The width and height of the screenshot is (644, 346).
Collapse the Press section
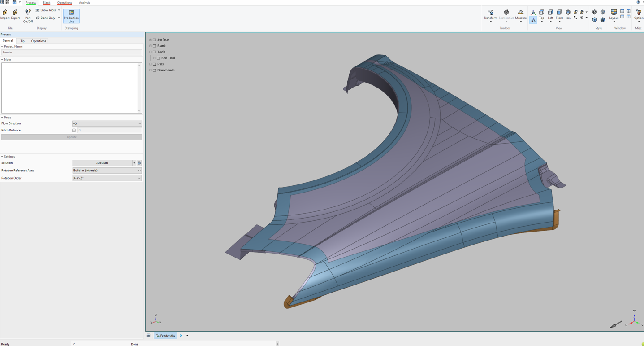point(2,118)
